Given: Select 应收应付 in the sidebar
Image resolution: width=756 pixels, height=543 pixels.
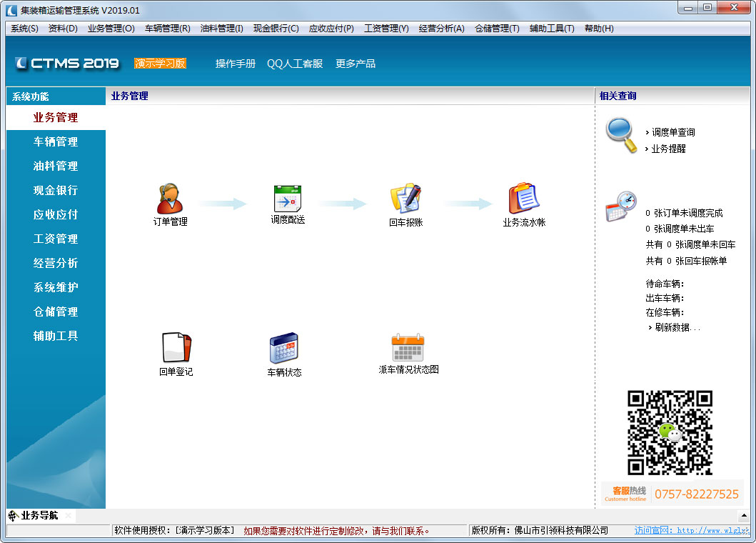Looking at the screenshot, I should click(56, 214).
